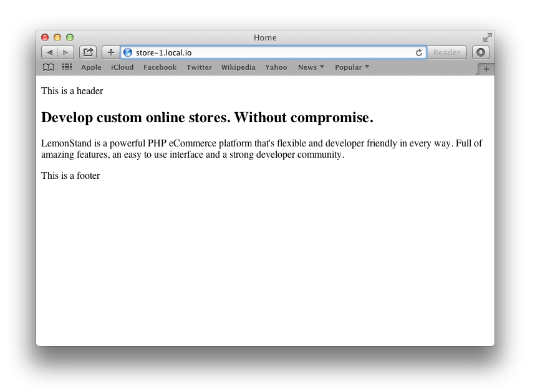Open the Share sheet icon
This screenshot has width=545, height=392.
[x=88, y=52]
